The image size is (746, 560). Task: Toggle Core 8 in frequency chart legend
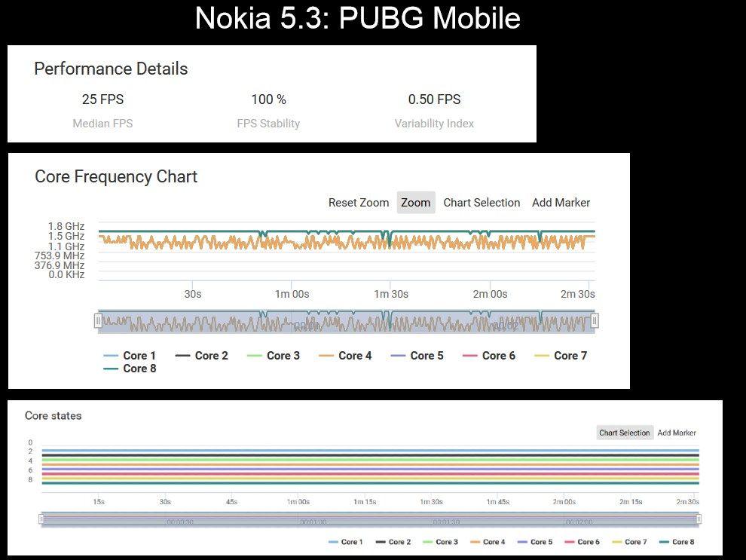click(130, 369)
